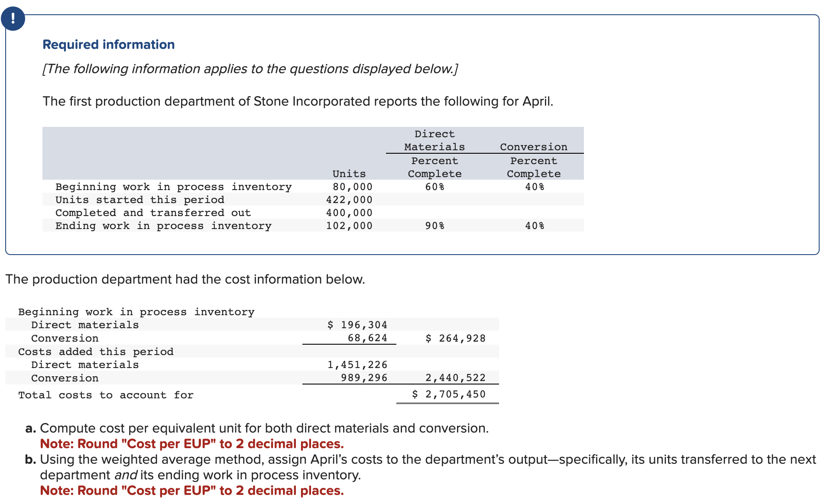Click the 422,000 units value
Viewport: 830px width, 504px height.
349,200
